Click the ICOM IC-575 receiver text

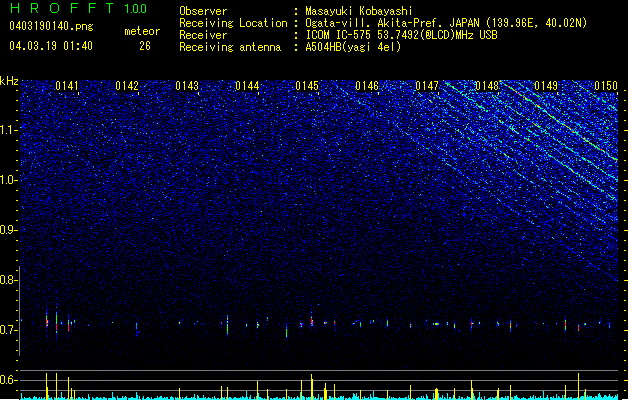pyautogui.click(x=401, y=35)
